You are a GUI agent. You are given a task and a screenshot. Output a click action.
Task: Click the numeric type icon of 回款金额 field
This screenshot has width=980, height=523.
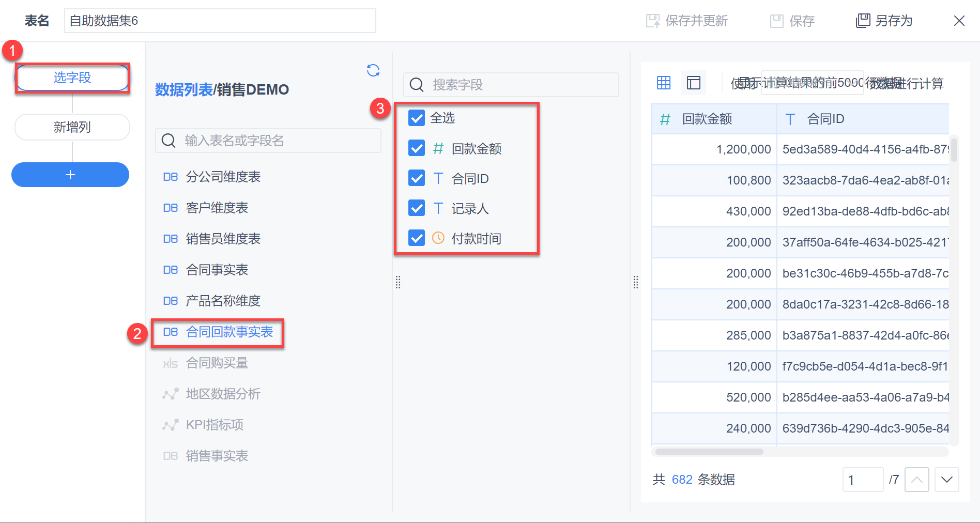pos(438,149)
